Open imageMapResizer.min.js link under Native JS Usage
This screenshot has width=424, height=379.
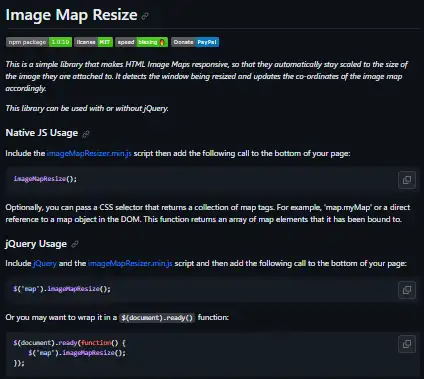pos(89,153)
